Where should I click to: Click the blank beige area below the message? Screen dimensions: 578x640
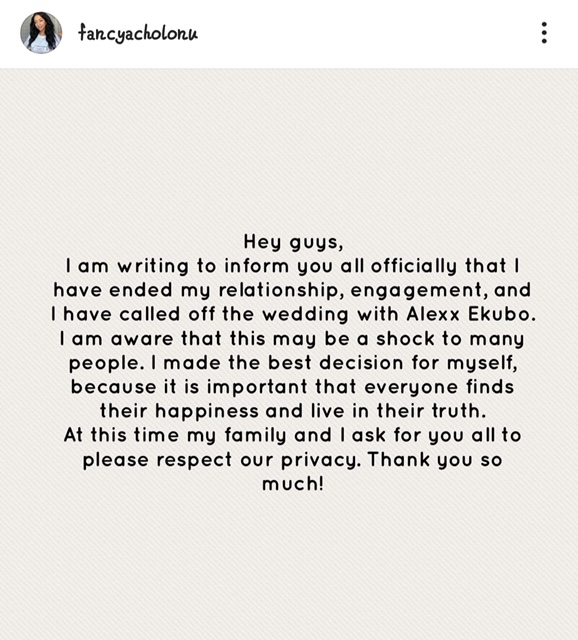pos(289,567)
